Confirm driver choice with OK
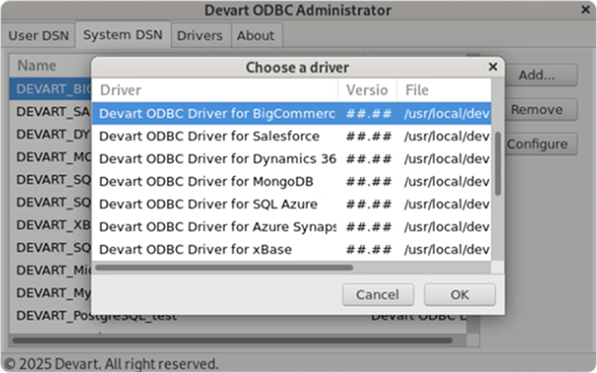This screenshot has height=373, width=597. pos(460,295)
